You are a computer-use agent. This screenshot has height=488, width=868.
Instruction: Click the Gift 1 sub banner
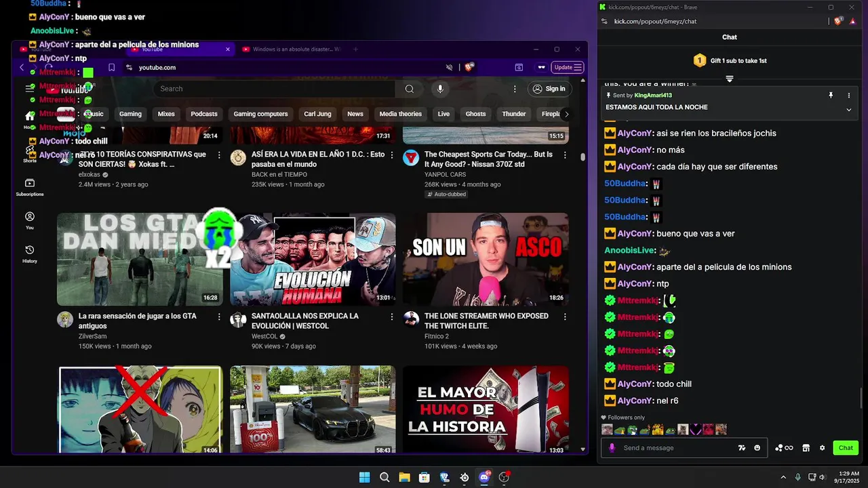[730, 60]
